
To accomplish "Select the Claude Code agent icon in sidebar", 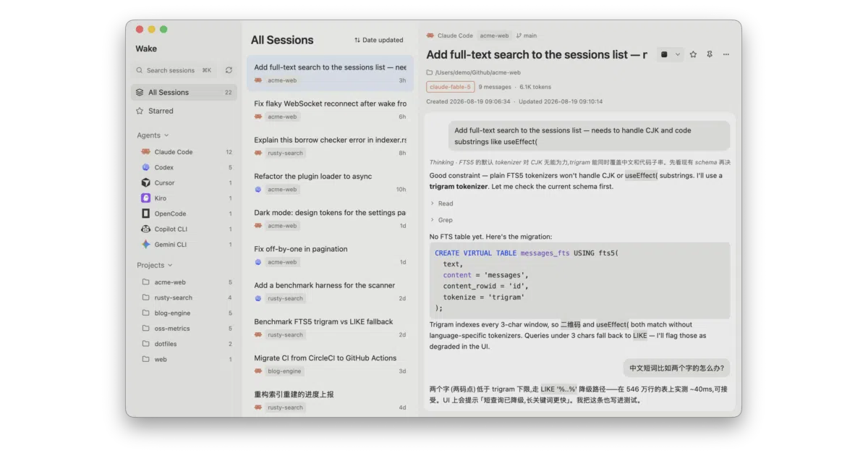I will pos(145,152).
